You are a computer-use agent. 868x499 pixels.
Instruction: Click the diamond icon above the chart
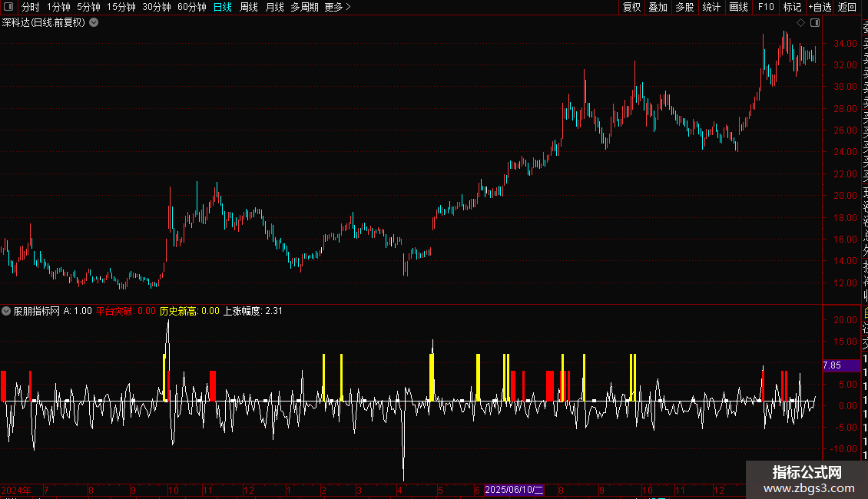800,23
